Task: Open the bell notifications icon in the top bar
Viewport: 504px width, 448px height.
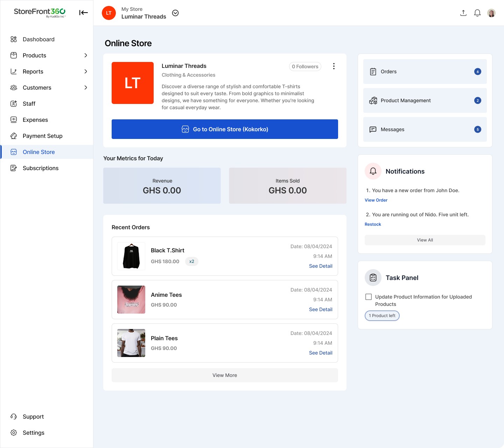Action: (x=477, y=13)
